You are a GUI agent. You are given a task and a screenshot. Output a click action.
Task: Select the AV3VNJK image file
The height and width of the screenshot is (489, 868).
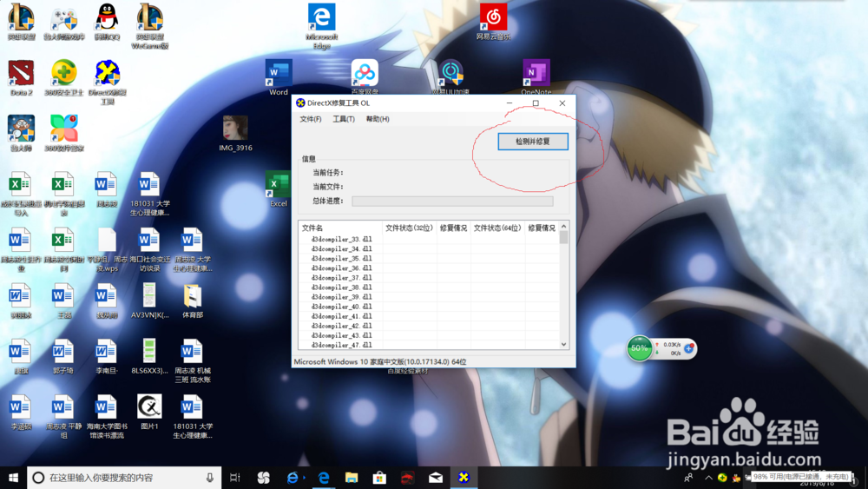(149, 301)
